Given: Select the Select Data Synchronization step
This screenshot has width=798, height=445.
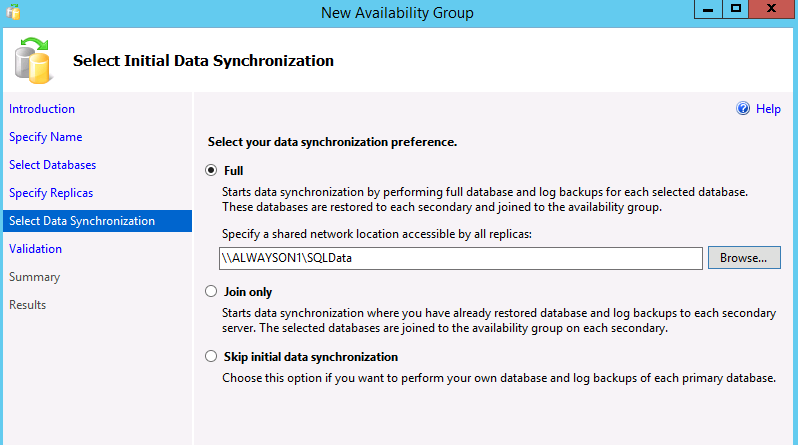Looking at the screenshot, I should point(97,221).
